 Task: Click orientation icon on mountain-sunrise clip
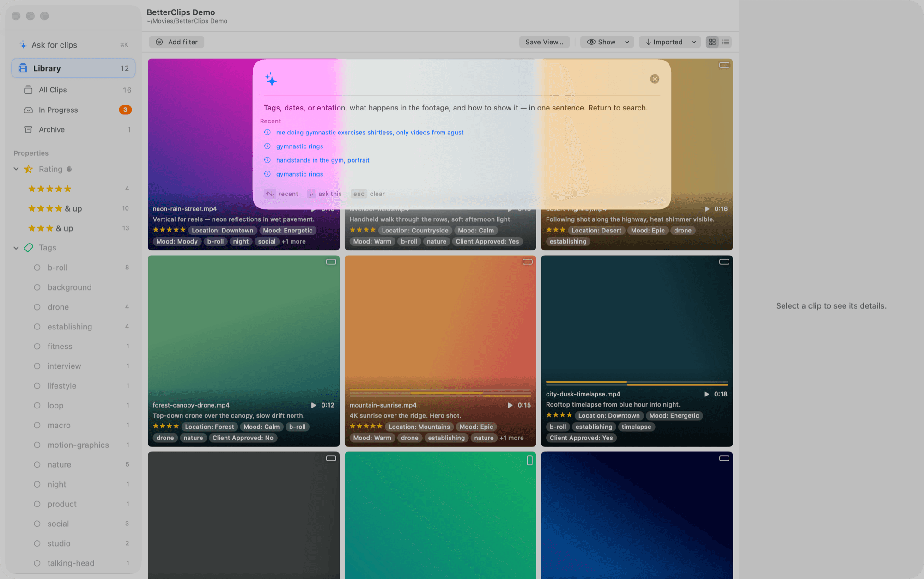[x=528, y=262]
